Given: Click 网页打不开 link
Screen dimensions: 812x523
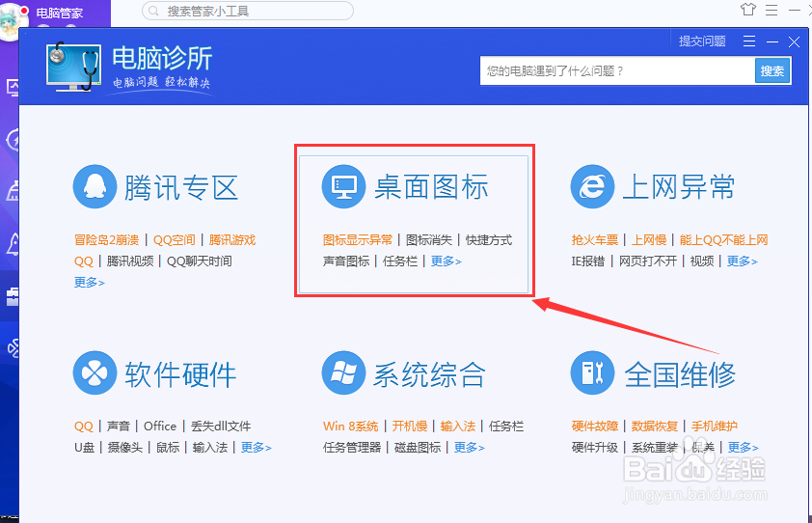Looking at the screenshot, I should click(648, 261).
